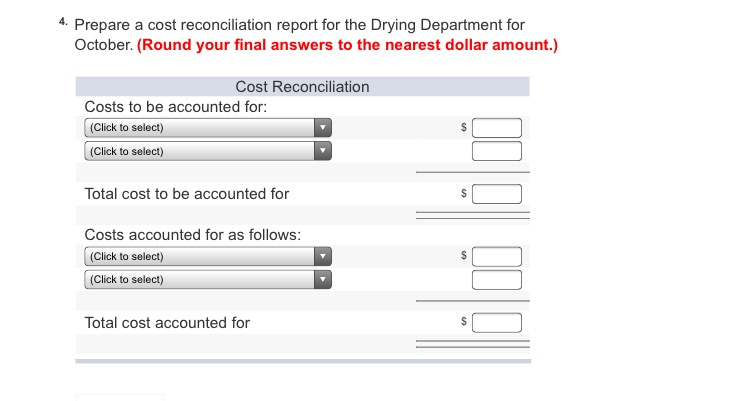
Task: Click the Cost Reconciliation table header
Action: coord(302,87)
